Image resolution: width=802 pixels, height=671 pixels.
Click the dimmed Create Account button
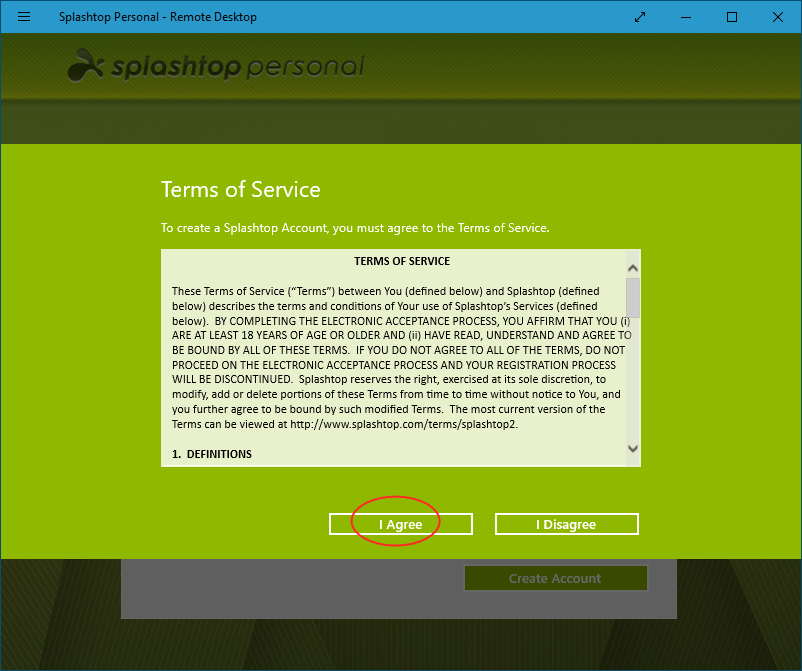click(x=555, y=578)
